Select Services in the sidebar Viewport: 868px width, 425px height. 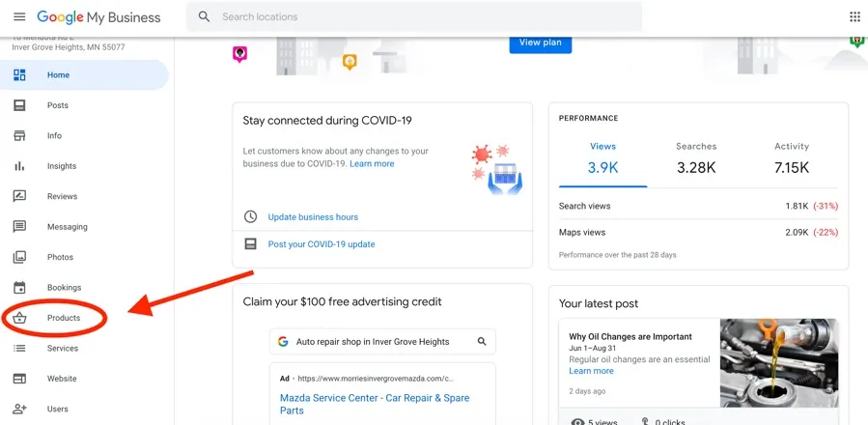coord(84,348)
